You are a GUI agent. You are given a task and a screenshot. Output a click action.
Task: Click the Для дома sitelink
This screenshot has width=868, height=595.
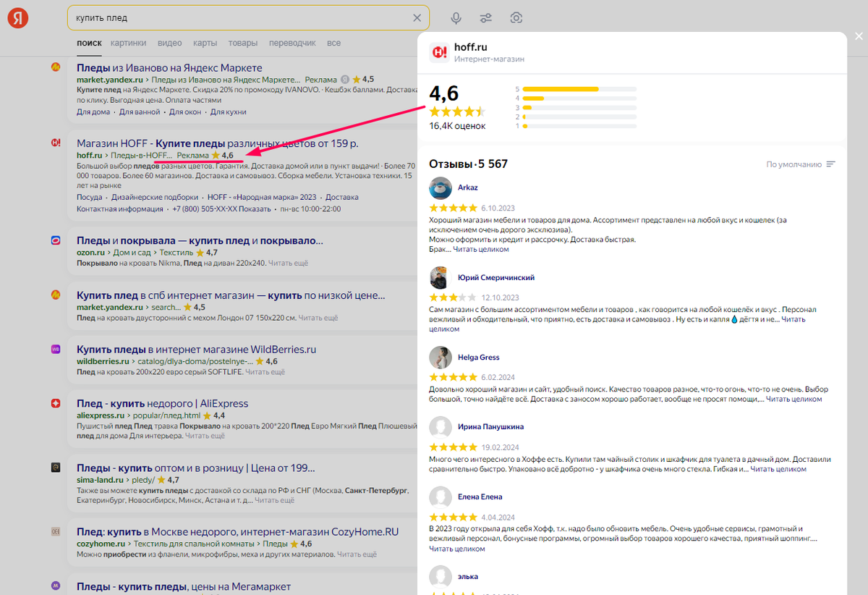point(93,112)
